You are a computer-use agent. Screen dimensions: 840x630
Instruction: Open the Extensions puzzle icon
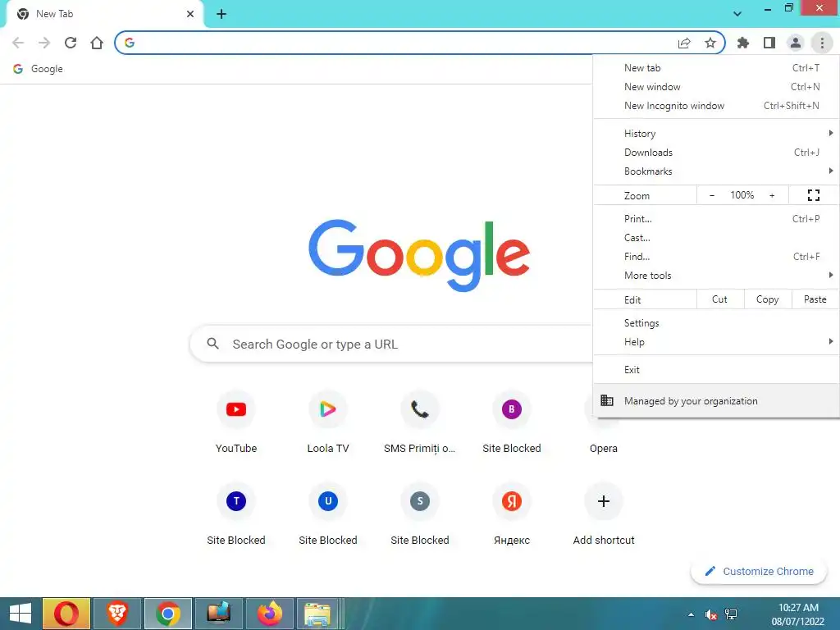(x=742, y=43)
